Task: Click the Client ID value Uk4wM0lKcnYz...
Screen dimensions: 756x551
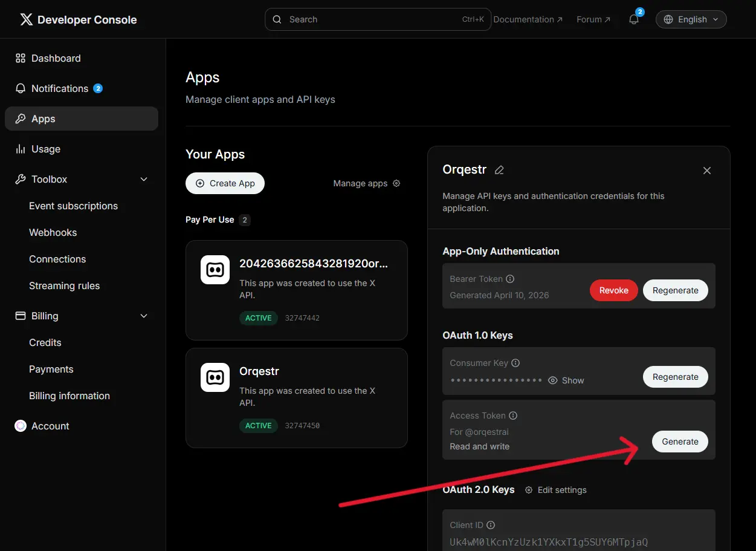Action: 549,542
